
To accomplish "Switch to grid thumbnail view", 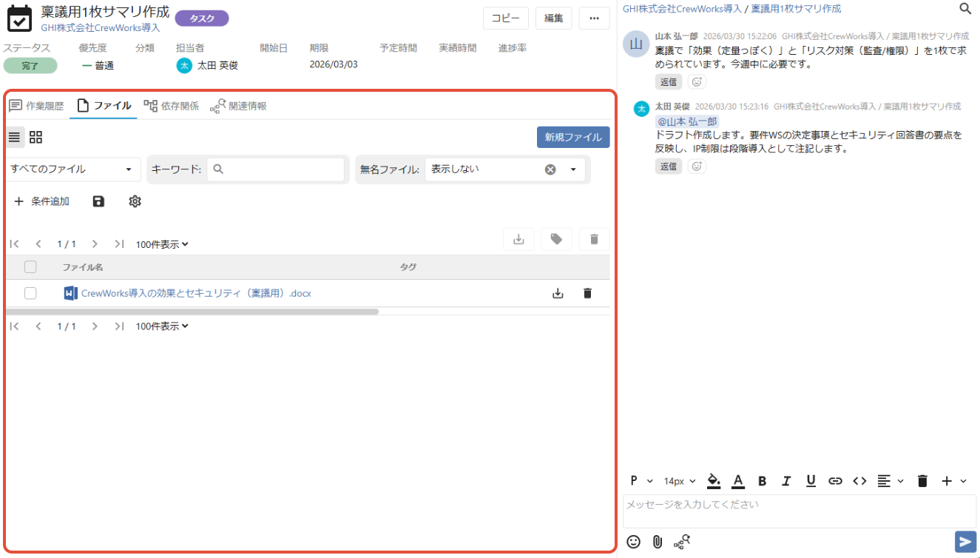I will click(36, 137).
